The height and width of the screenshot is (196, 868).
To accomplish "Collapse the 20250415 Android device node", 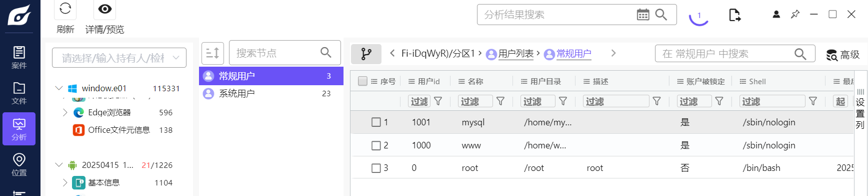I will (59, 165).
